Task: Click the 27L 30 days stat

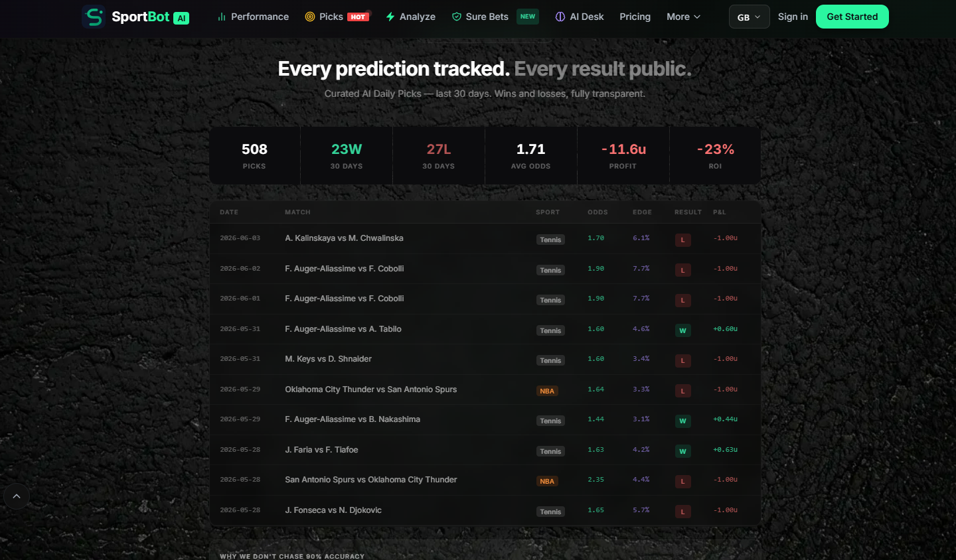Action: pyautogui.click(x=439, y=155)
